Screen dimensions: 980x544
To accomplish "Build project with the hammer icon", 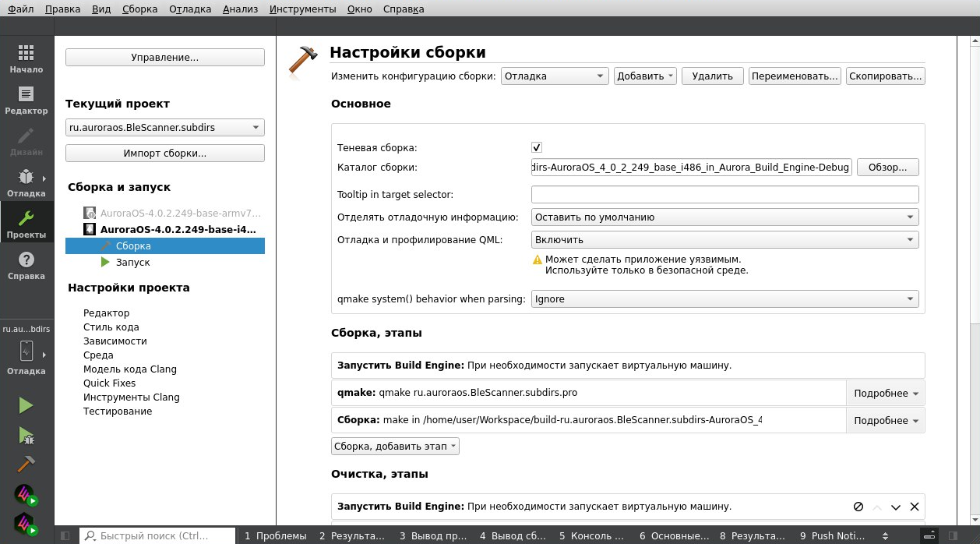I will click(x=26, y=465).
